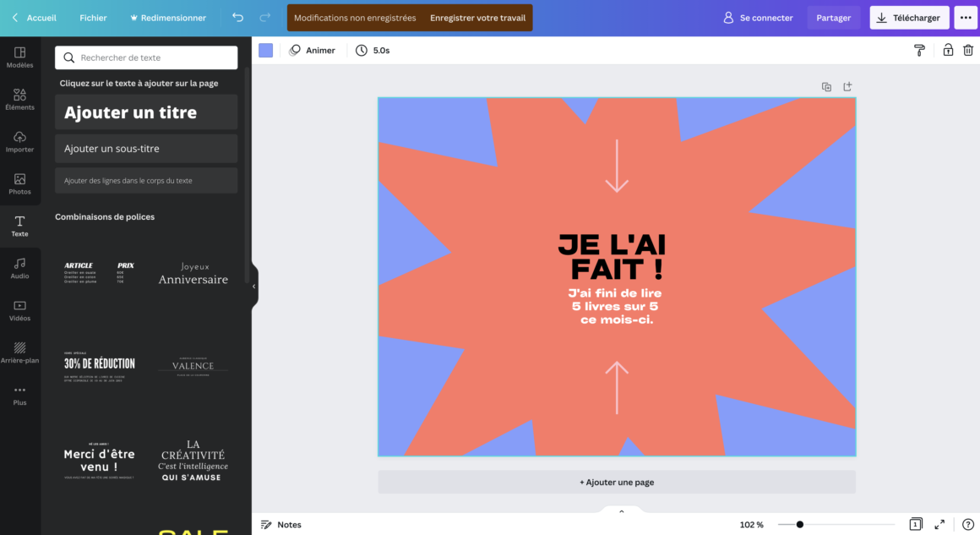980x535 pixels.
Task: Click the 102 % zoom level
Action: [x=751, y=524]
